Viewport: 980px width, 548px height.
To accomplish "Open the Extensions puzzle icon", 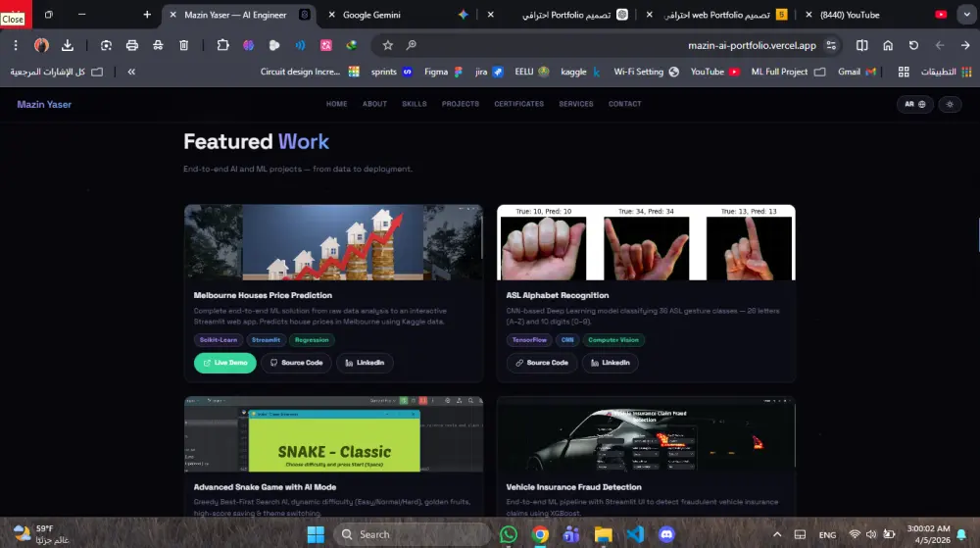I will 222,45.
